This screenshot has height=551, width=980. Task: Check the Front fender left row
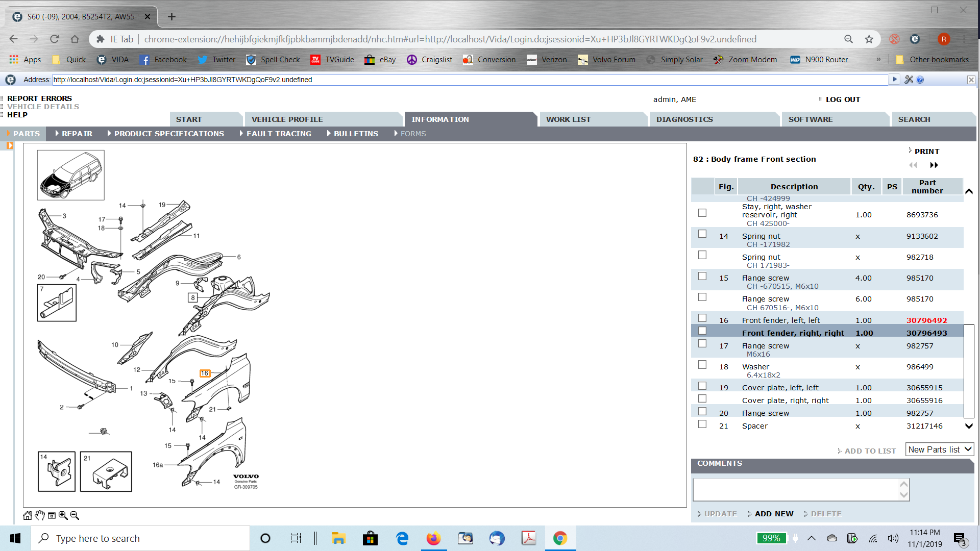(702, 318)
